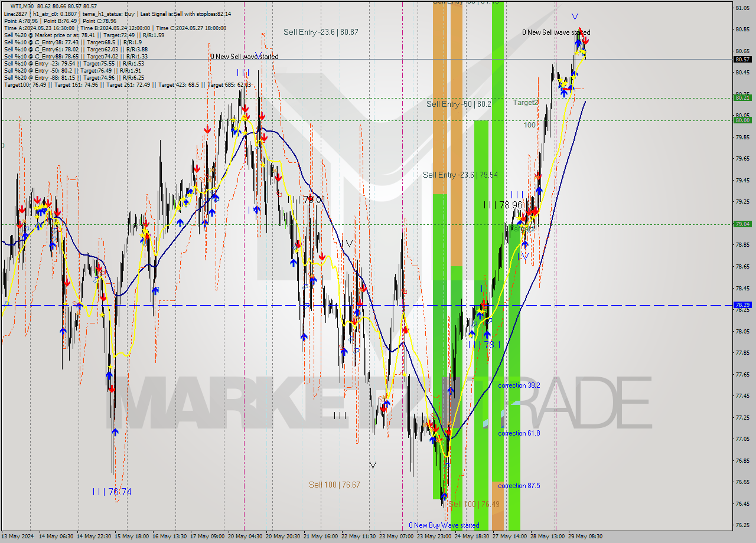Click the '14 May 22:30' time label
Image resolution: width=756 pixels, height=543 pixels.
click(x=93, y=537)
